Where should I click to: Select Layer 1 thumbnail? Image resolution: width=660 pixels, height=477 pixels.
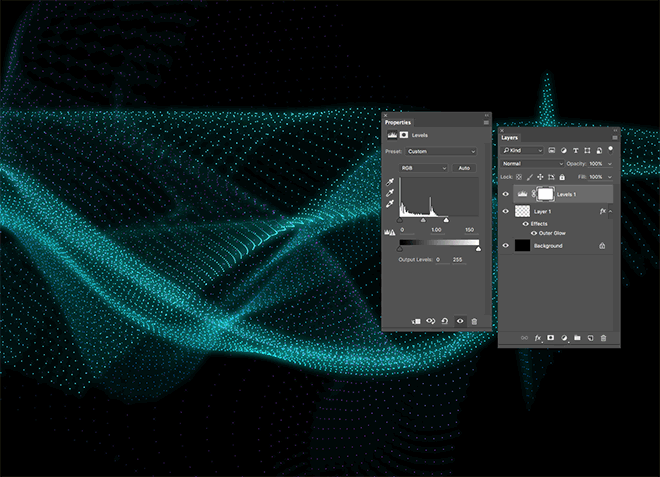tap(522, 211)
